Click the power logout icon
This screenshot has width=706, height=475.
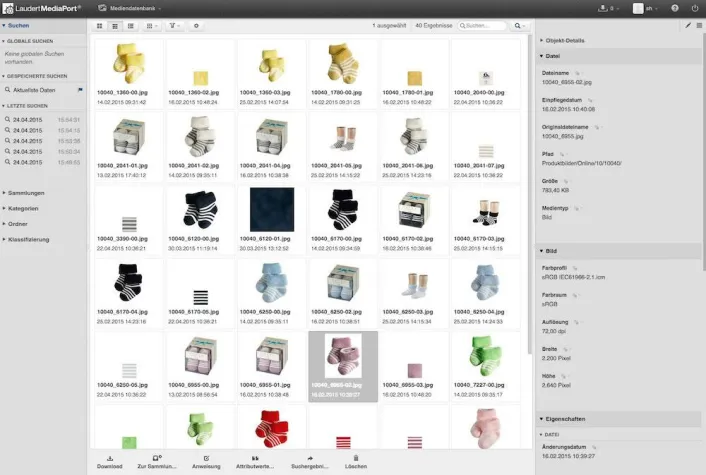(x=695, y=8)
